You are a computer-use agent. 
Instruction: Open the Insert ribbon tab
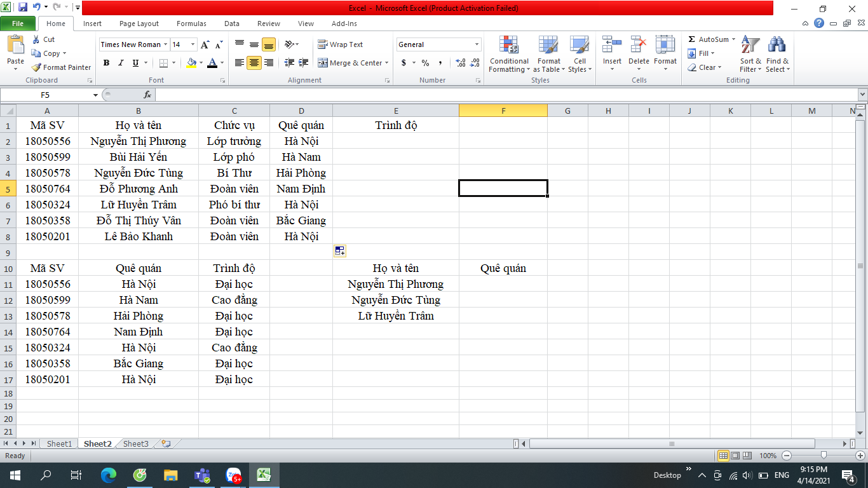(x=92, y=24)
